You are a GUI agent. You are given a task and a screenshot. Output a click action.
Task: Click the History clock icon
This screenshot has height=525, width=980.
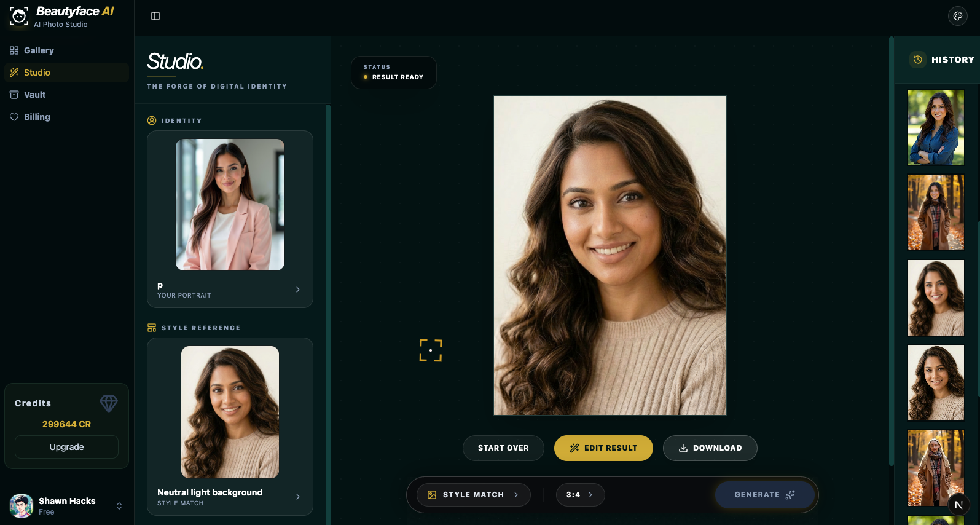pos(918,60)
